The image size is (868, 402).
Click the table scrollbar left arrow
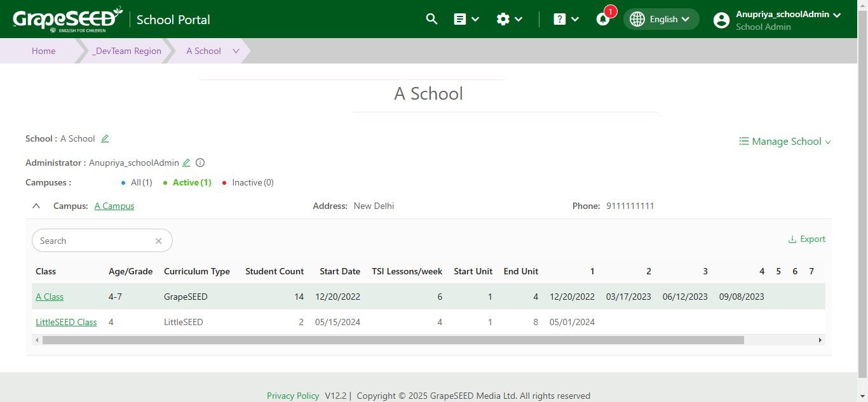(x=37, y=340)
